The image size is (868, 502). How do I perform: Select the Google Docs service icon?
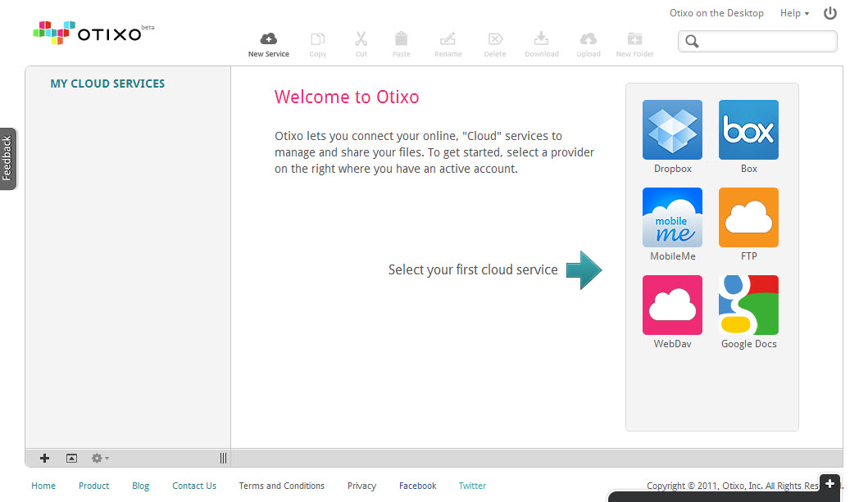pos(748,305)
